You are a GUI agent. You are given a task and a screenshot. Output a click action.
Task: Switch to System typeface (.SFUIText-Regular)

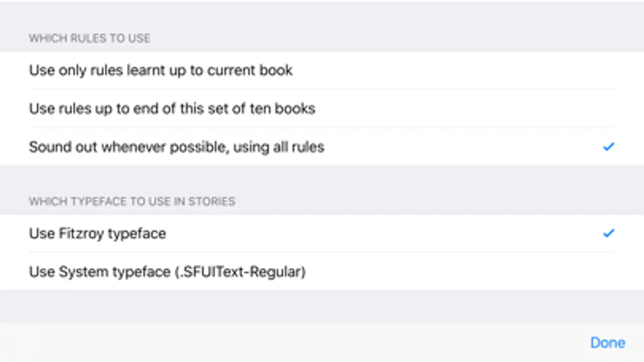pyautogui.click(x=167, y=272)
